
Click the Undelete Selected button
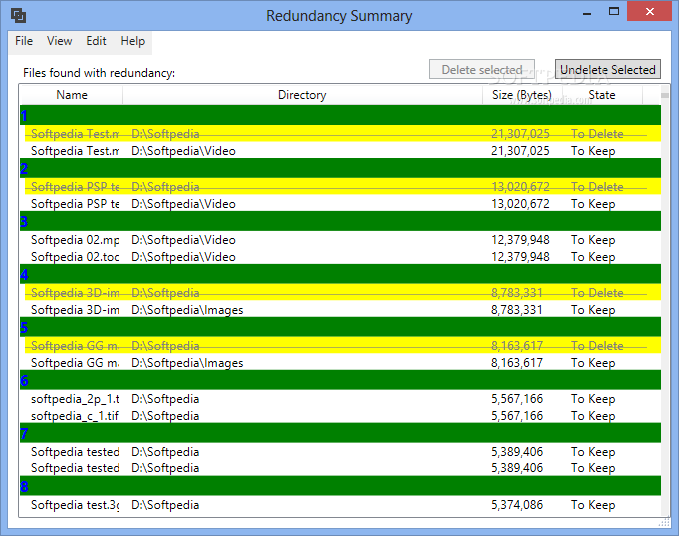pyautogui.click(x=608, y=69)
